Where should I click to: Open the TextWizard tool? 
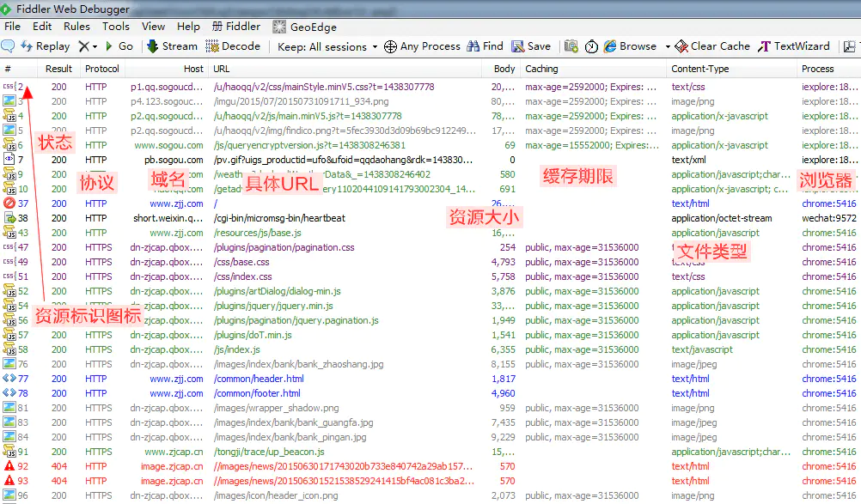pyautogui.click(x=793, y=46)
